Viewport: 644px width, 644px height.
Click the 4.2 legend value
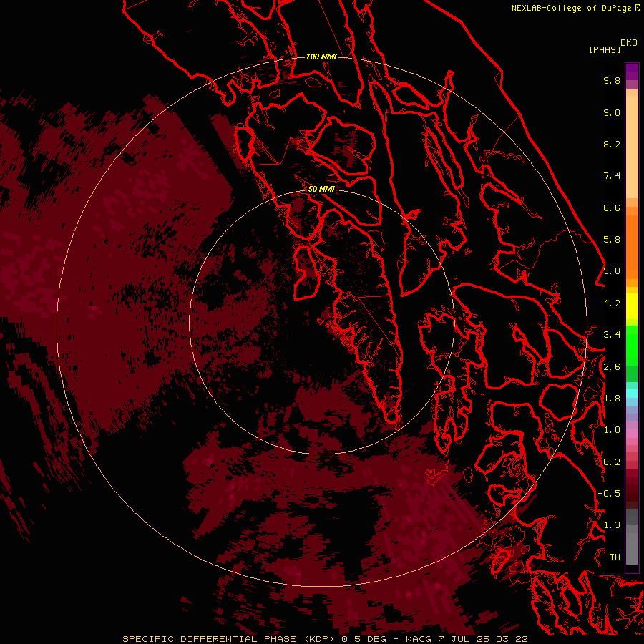tap(612, 303)
